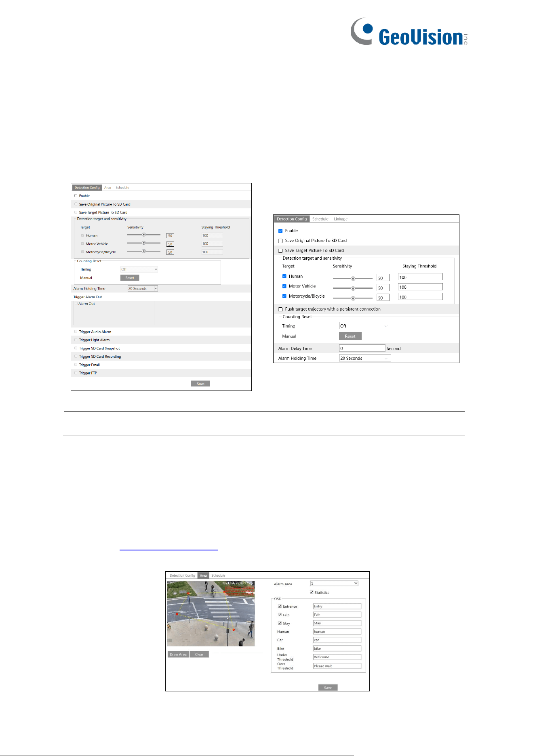The image size is (535, 756).
Task: Toggle the Stay OSD checkbox
Action: click(x=280, y=623)
